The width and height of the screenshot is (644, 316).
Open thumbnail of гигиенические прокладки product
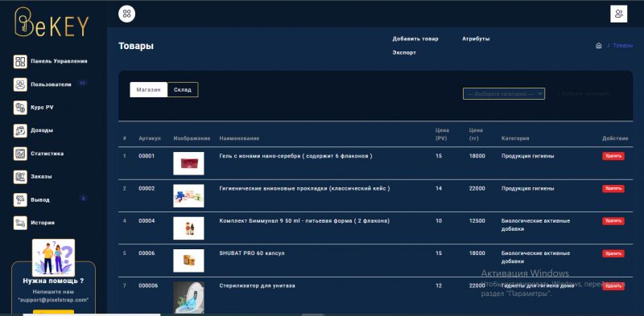coord(188,195)
